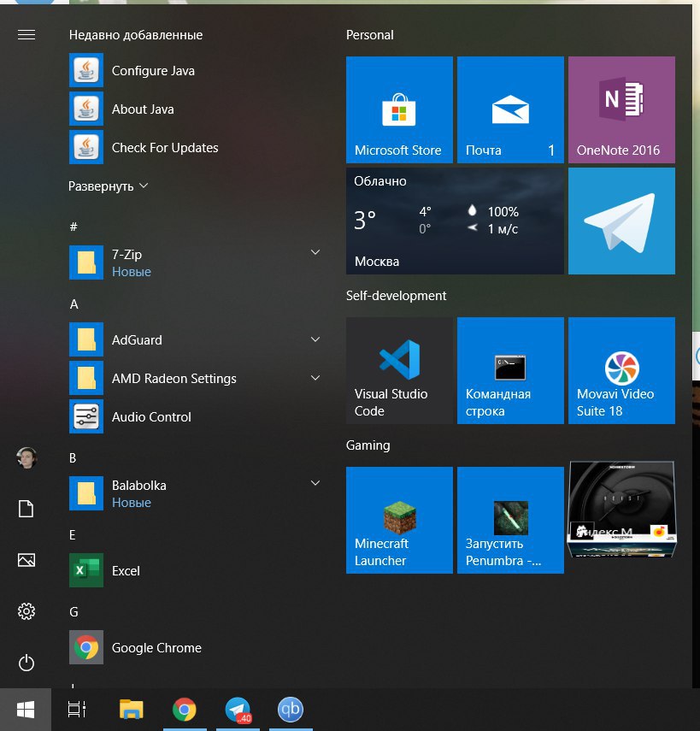This screenshot has width=700, height=731.
Task: Open the 7-Zip folder entry
Action: (196, 262)
